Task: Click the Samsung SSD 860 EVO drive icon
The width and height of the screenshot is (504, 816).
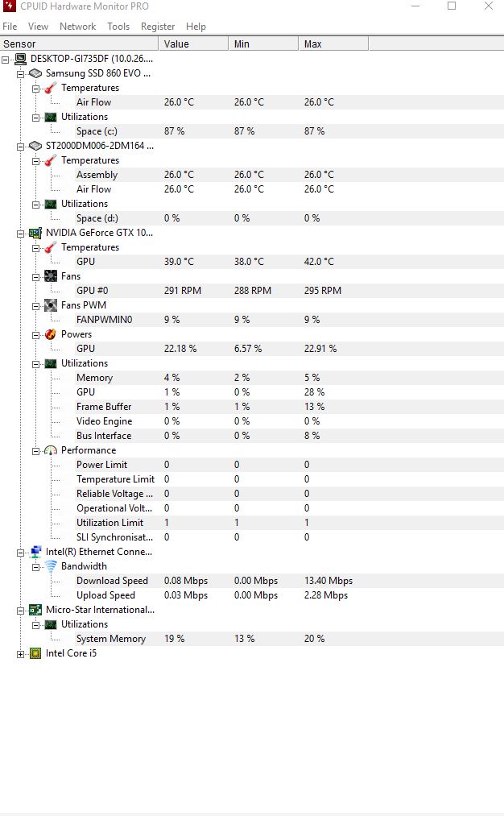Action: pos(35,73)
